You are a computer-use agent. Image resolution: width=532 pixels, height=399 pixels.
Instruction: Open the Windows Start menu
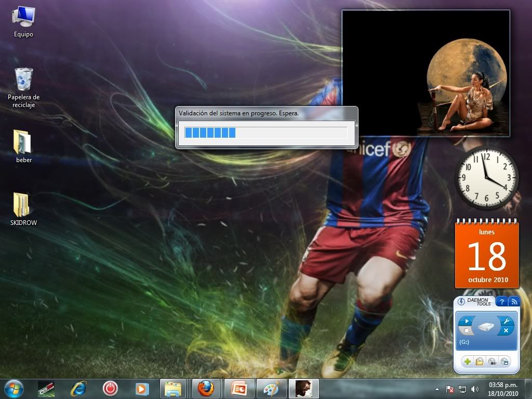14,389
